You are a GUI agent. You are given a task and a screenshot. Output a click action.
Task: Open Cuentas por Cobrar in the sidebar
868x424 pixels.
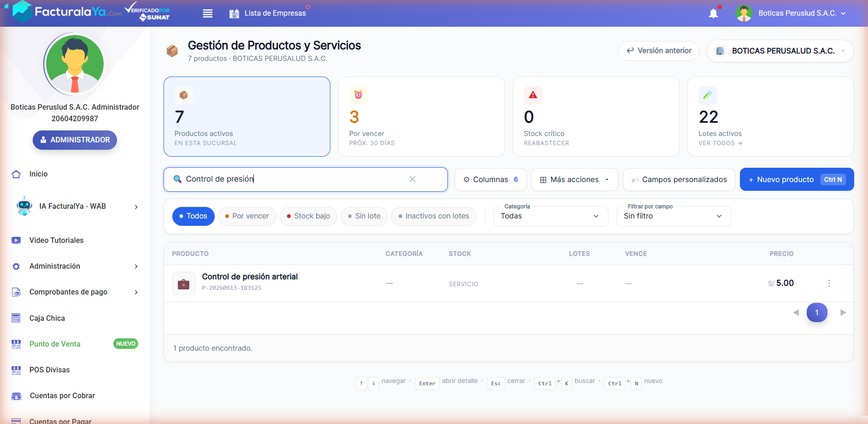pyautogui.click(x=62, y=396)
